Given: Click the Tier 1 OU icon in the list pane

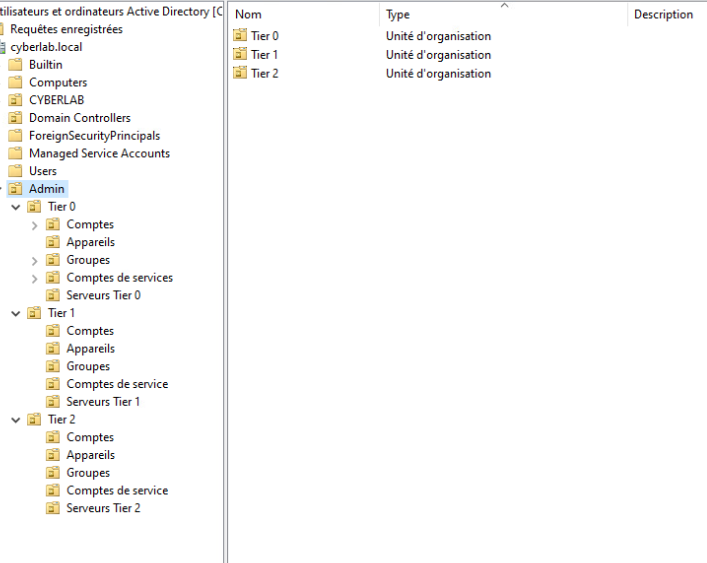Looking at the screenshot, I should (x=240, y=55).
